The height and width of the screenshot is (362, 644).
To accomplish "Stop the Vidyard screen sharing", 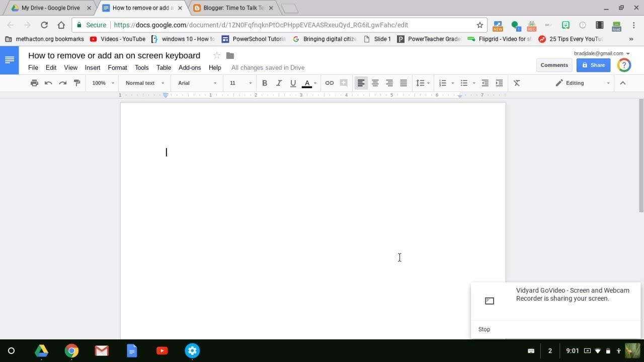I will point(484,329).
